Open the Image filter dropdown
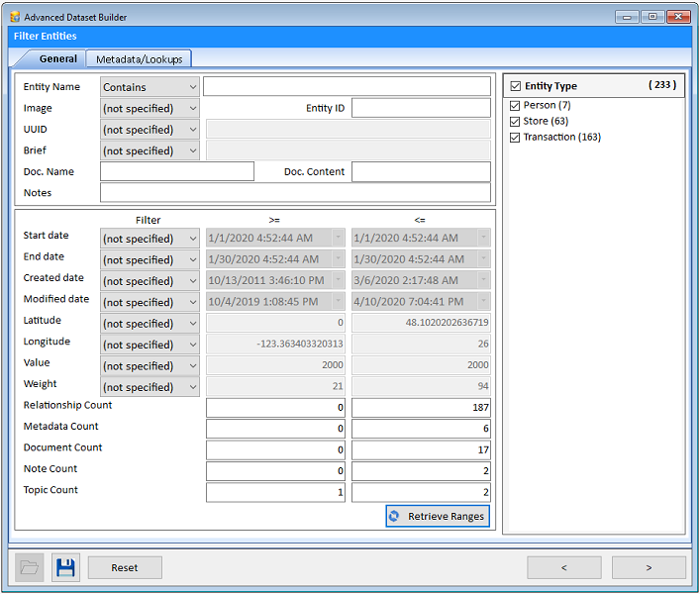The image size is (700, 594). 150,108
